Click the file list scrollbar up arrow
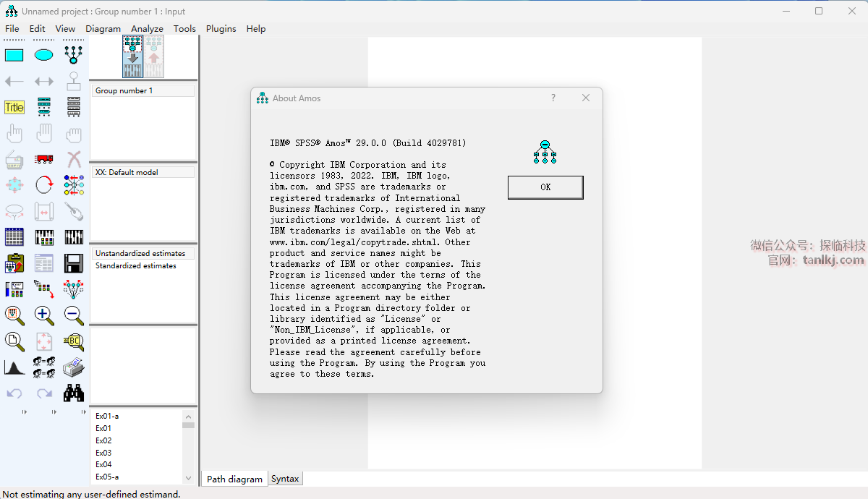 coord(189,417)
